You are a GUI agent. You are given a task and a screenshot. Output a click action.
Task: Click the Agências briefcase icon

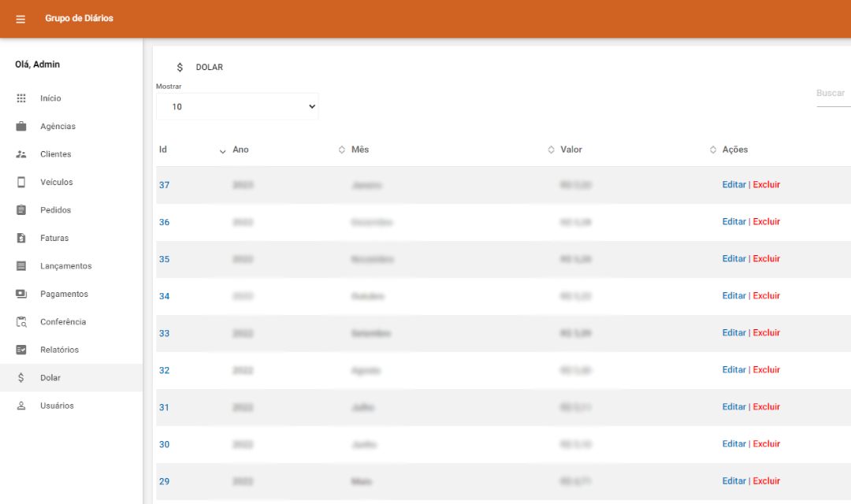tap(21, 126)
